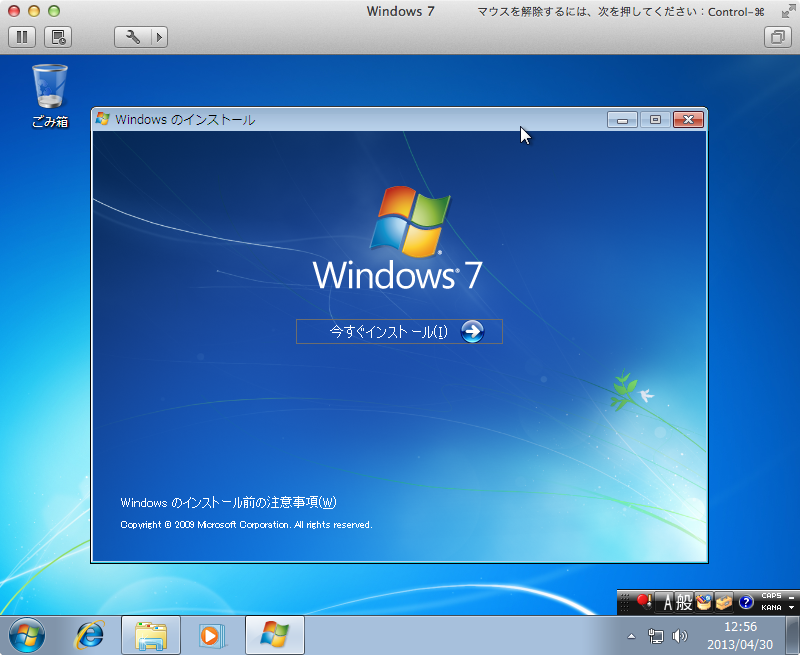Click the red ball IME language bar icon
Image resolution: width=800 pixels, height=655 pixels.
pos(644,602)
